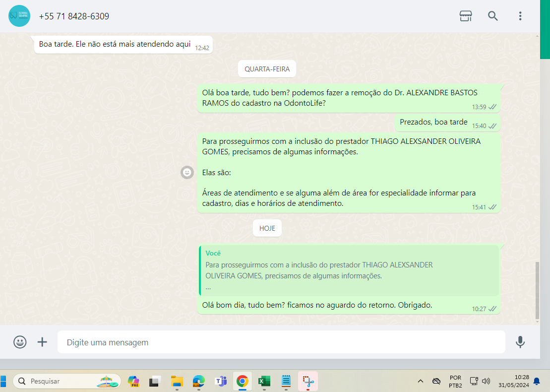
Task: Switch the POR PTB2 keyboard layout
Action: point(455,382)
